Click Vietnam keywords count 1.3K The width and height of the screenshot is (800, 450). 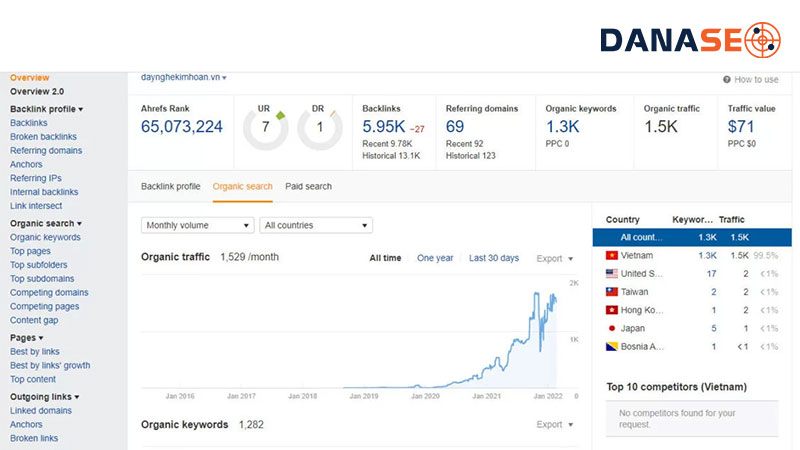pyautogui.click(x=708, y=256)
